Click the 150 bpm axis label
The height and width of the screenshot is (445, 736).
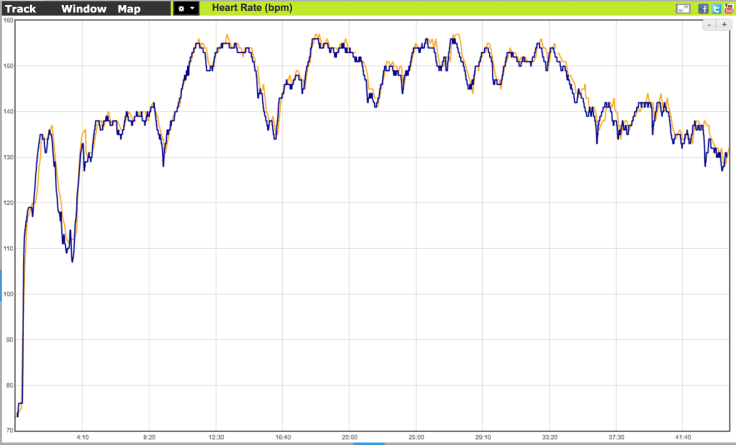(7, 66)
